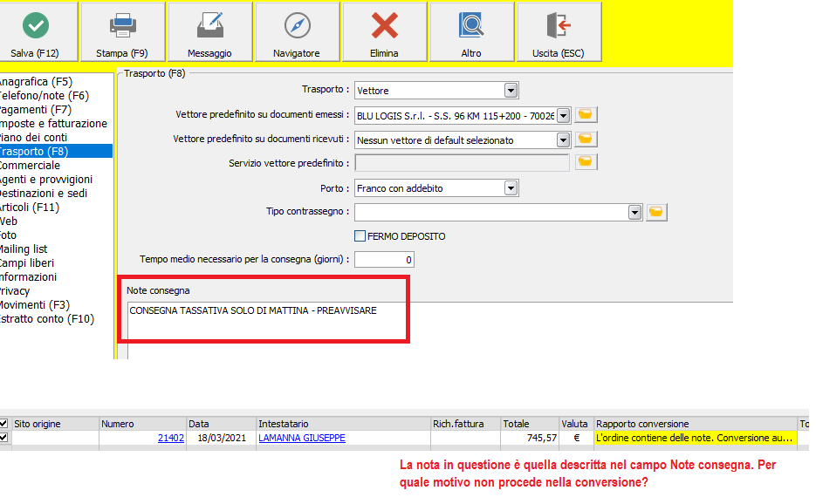Select Pagamenti (F7) in the sidebar
The width and height of the screenshot is (816, 504).
tap(35, 110)
